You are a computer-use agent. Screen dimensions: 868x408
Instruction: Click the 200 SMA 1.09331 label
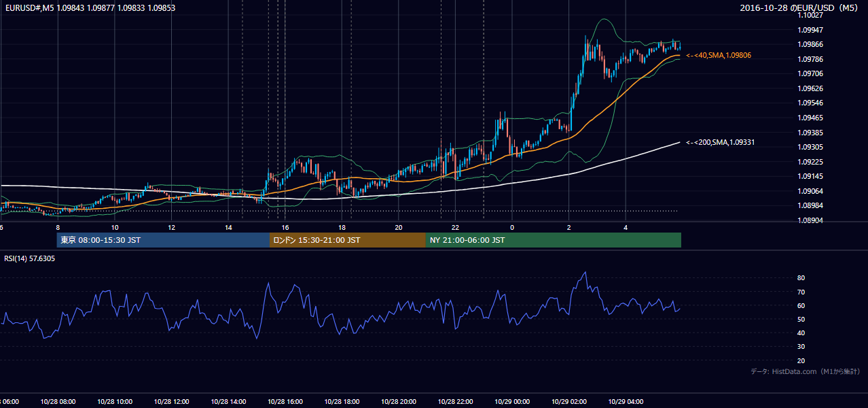(721, 142)
